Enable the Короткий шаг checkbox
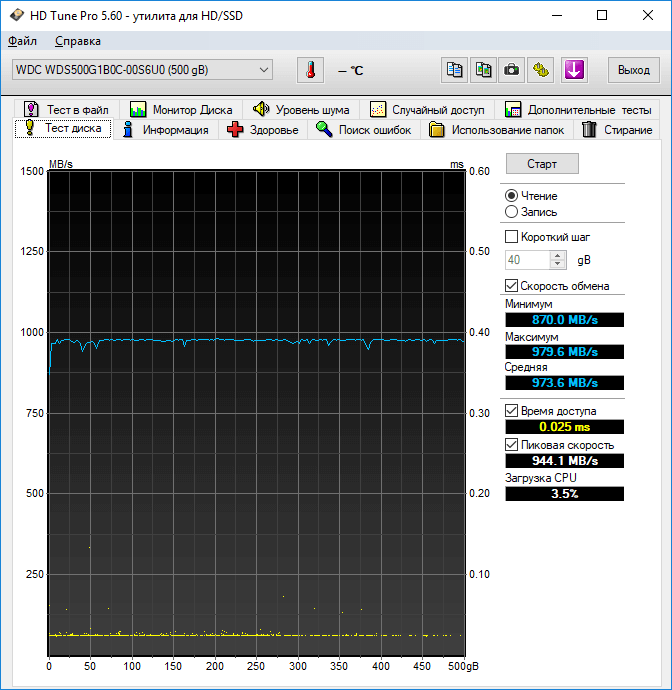 coord(512,237)
